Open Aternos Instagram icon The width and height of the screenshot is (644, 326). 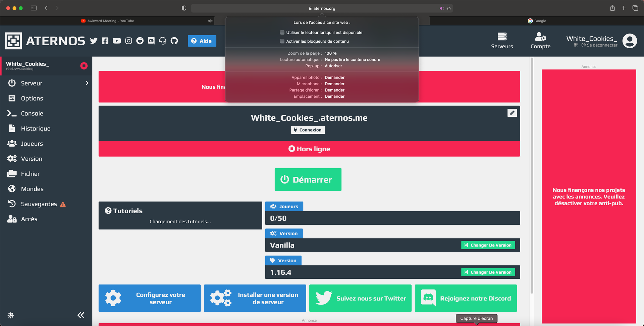(128, 41)
